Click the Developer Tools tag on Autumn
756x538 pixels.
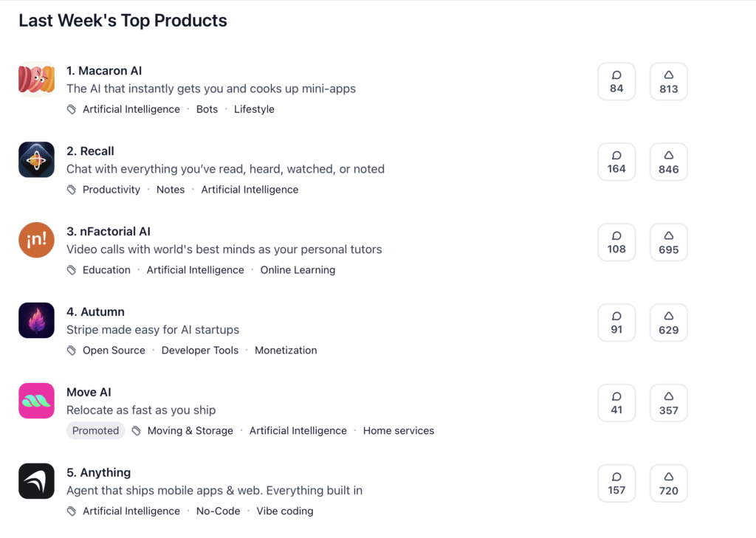[200, 351]
